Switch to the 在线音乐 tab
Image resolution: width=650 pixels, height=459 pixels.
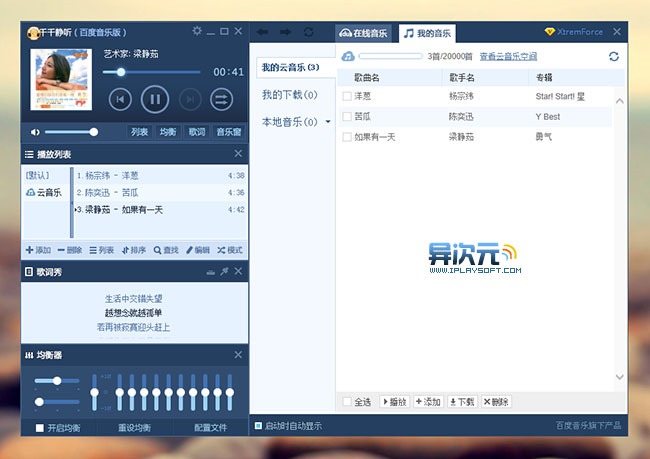(x=363, y=33)
